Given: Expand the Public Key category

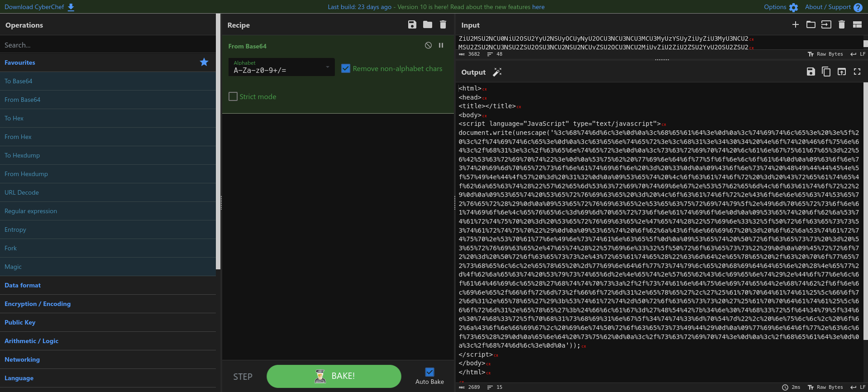Looking at the screenshot, I should (x=108, y=322).
